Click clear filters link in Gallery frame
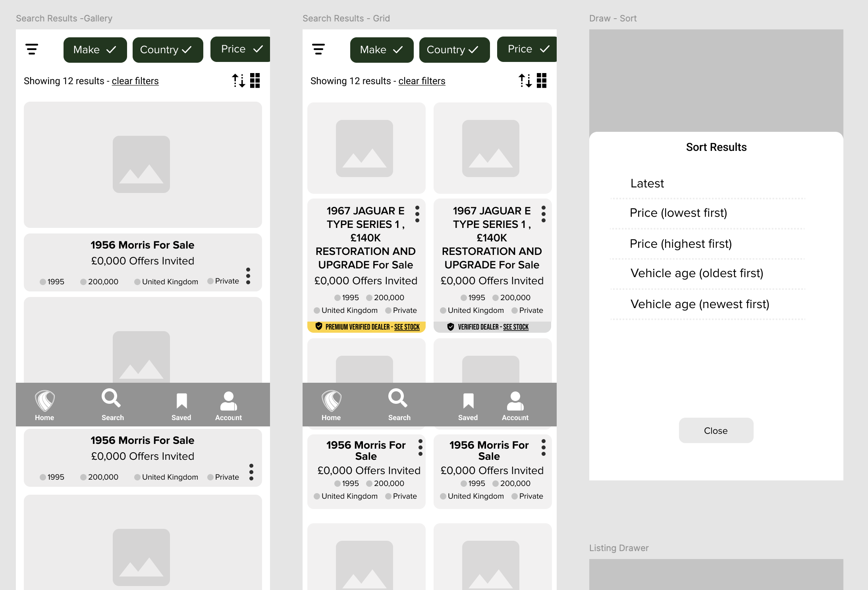 [135, 81]
